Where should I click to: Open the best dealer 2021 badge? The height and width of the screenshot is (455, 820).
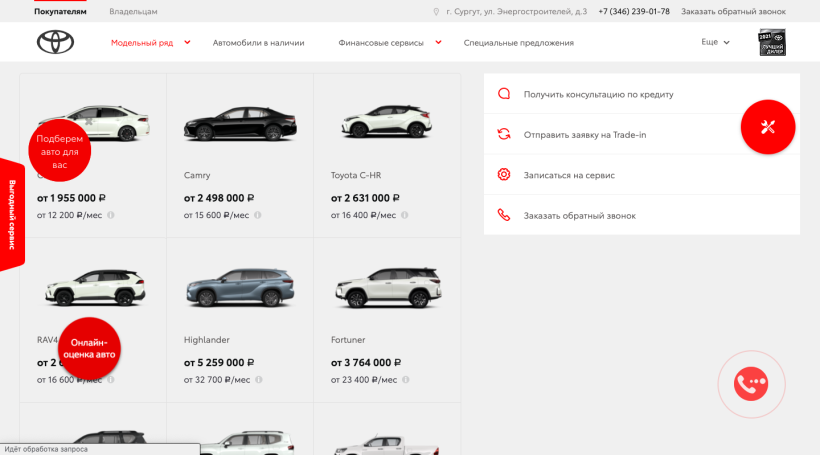pyautogui.click(x=772, y=42)
